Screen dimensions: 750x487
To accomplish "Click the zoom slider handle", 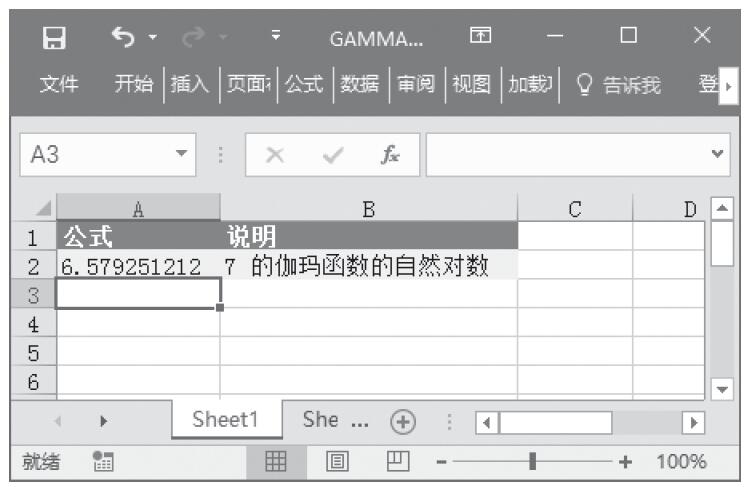I will (533, 462).
